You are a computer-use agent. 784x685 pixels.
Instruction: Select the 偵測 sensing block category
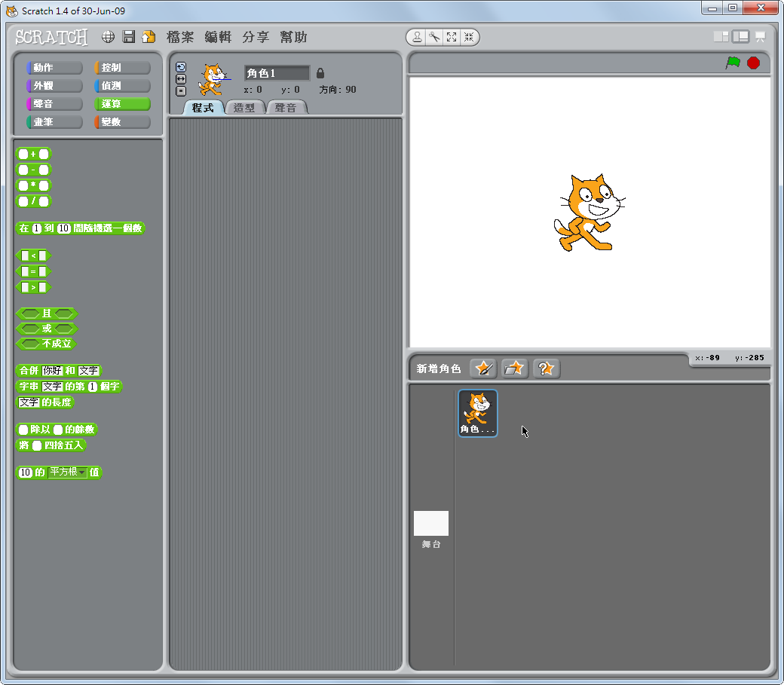click(122, 85)
